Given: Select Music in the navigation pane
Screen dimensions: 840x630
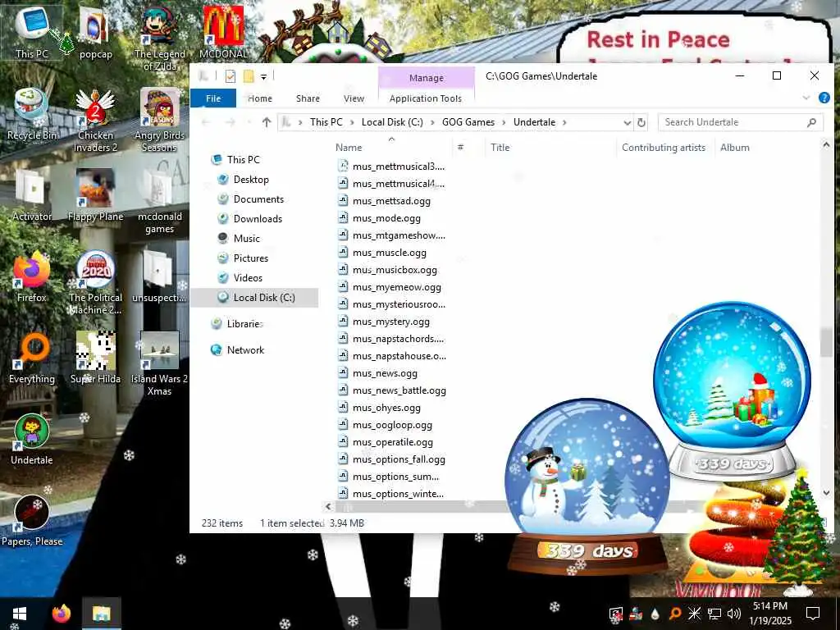Looking at the screenshot, I should tap(246, 239).
